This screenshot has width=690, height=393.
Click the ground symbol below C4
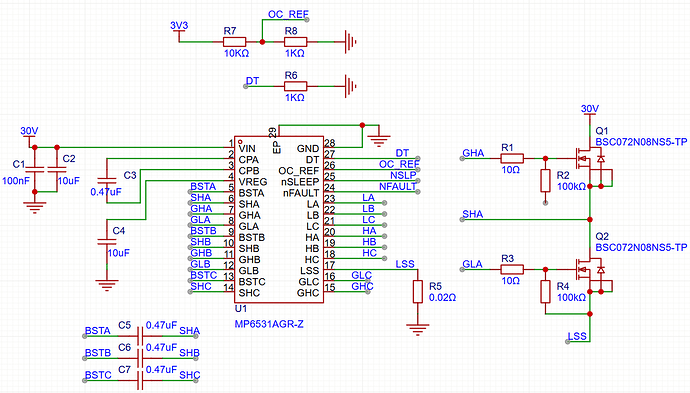[x=106, y=285]
